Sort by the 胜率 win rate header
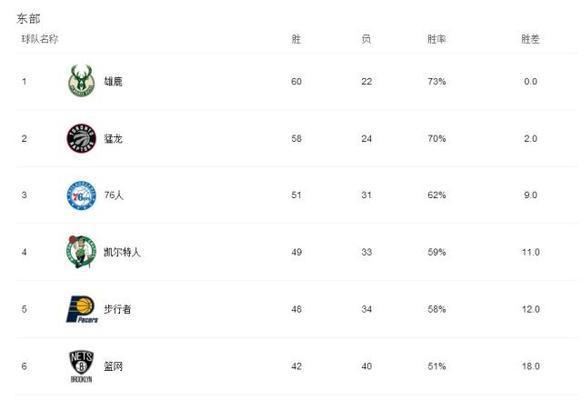 (x=436, y=39)
